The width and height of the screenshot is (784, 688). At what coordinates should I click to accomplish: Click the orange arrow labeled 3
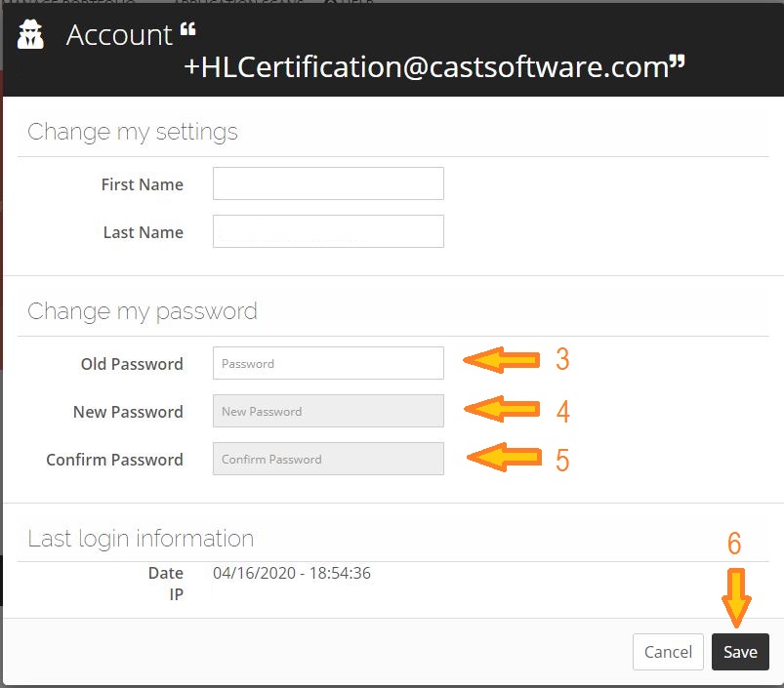[x=502, y=360]
